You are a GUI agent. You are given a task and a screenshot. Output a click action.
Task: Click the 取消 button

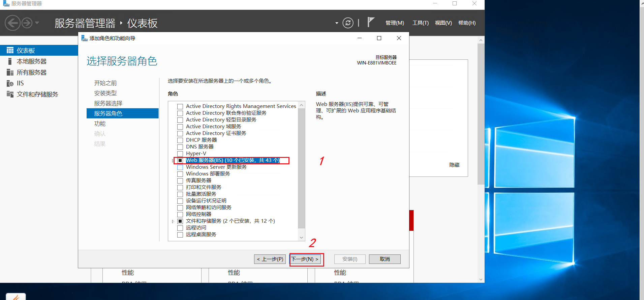(x=385, y=259)
